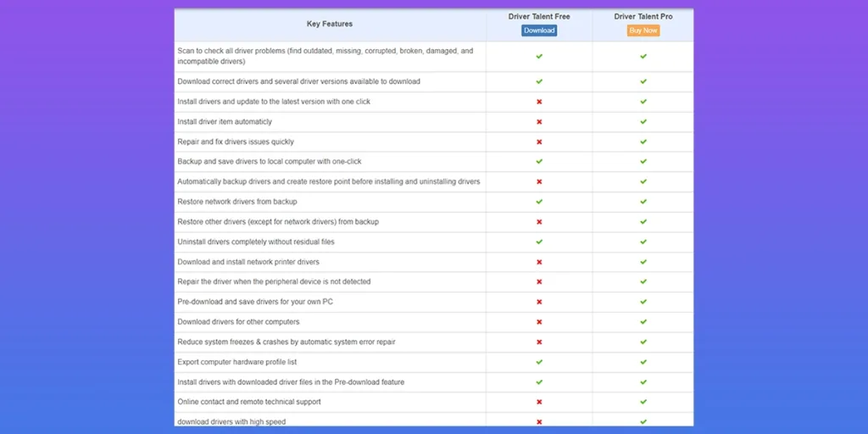Click the Pro checkmark for repair and fix drivers
Screen dimensions: 868x434
[x=643, y=142]
